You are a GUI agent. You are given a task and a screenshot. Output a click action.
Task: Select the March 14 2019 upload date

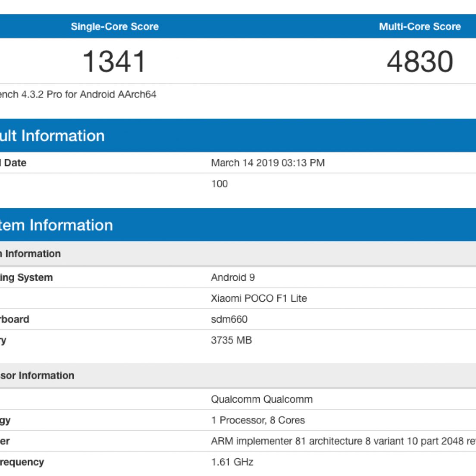point(267,163)
